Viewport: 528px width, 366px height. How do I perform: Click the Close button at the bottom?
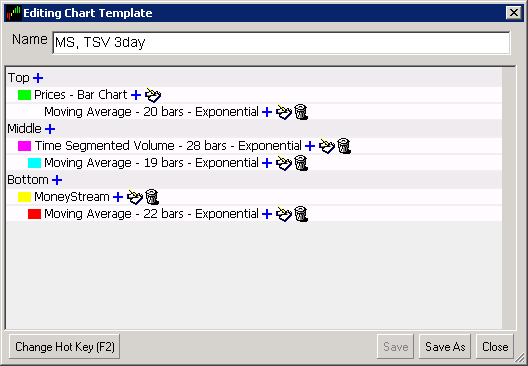[x=495, y=347]
